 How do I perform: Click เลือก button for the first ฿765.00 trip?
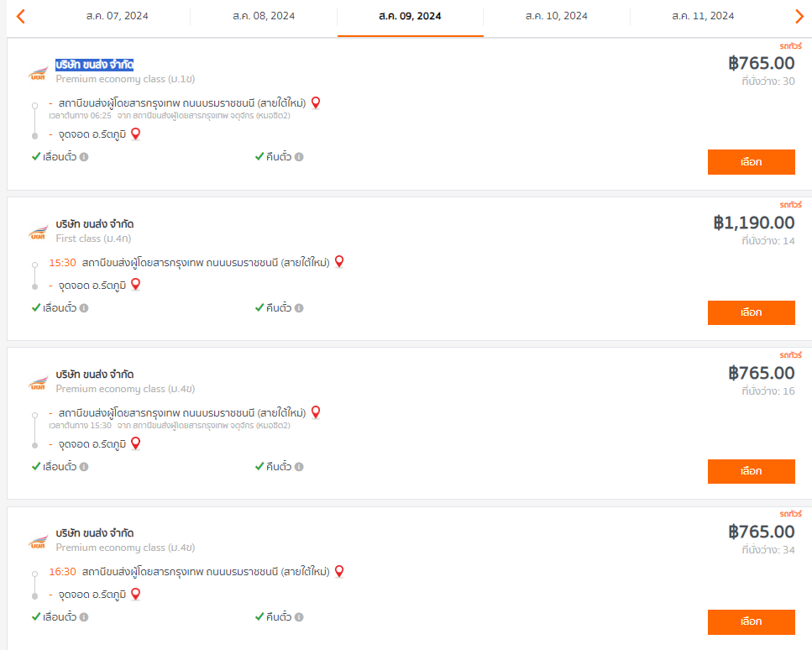(x=751, y=162)
